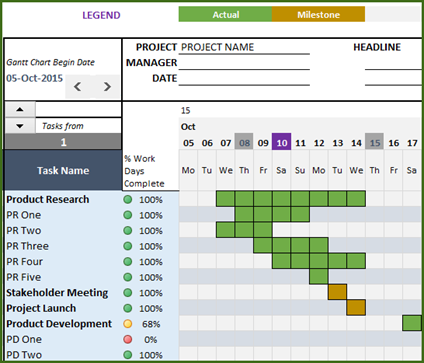Viewport: 424px width, 363px height.
Task: Click the Tasks from number 1 cell
Action: 63,142
